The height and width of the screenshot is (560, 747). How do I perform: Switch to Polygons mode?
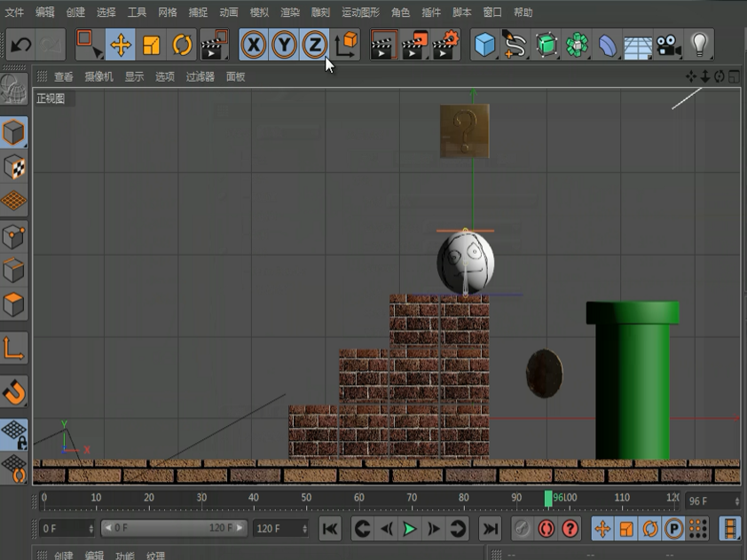(x=14, y=304)
